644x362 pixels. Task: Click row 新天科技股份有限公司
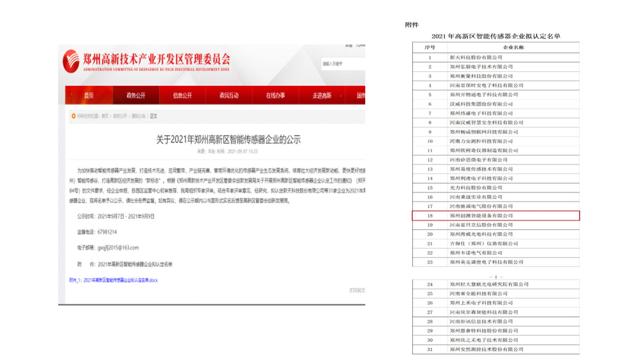[x=496, y=57]
